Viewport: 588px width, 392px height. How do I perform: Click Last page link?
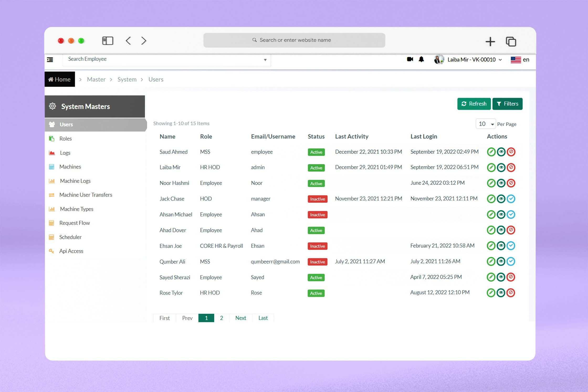(x=263, y=318)
